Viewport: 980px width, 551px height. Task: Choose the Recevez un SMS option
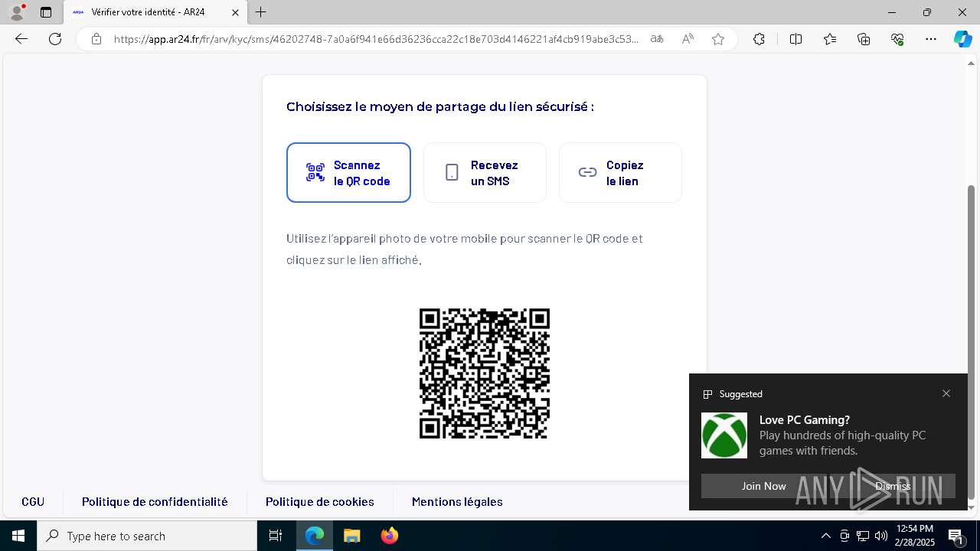(485, 173)
